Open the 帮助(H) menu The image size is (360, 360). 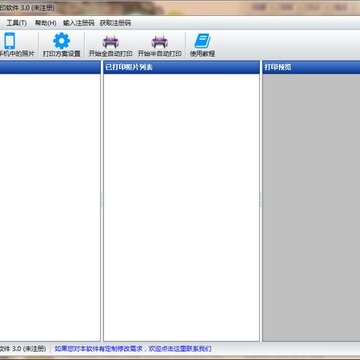click(x=46, y=23)
